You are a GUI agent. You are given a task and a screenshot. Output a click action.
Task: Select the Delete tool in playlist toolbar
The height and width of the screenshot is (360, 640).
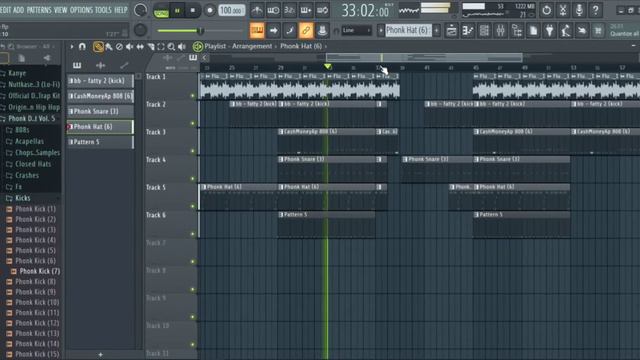119,47
